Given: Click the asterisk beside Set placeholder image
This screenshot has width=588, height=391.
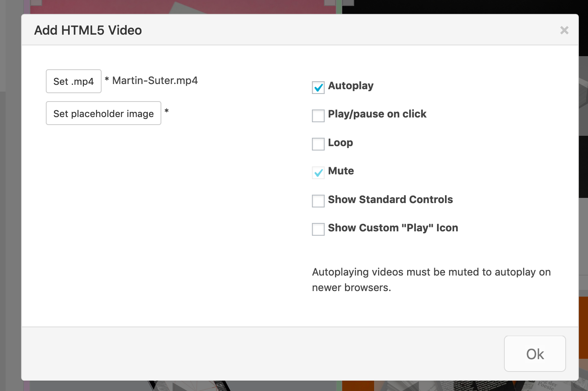Looking at the screenshot, I should [x=167, y=111].
